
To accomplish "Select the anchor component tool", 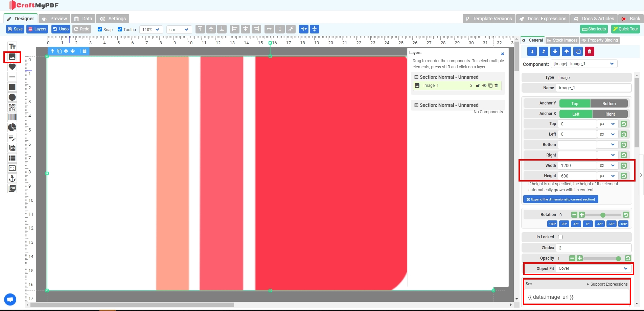I will tap(12, 178).
